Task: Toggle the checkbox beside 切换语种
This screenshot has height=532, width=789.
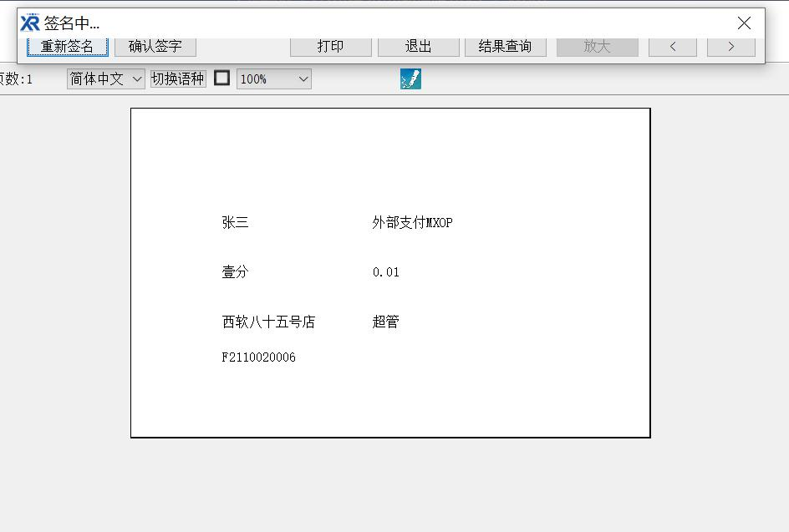Action: [222, 78]
